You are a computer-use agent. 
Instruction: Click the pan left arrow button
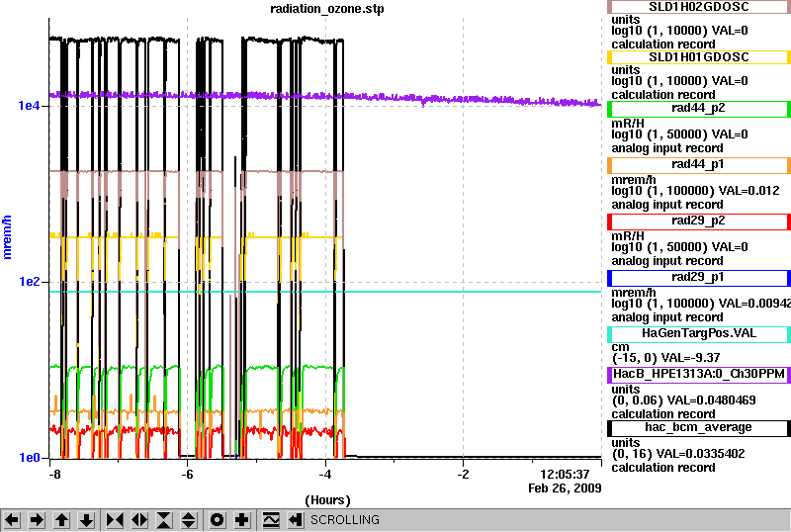pos(12,520)
